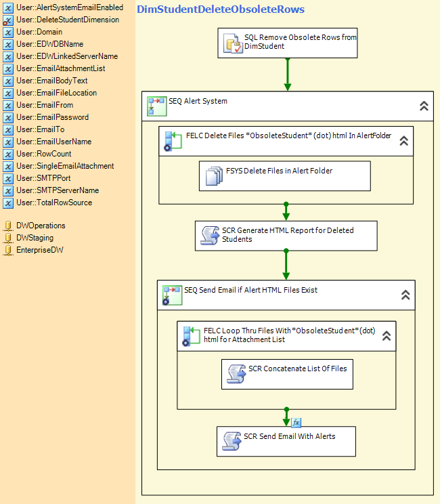
Task: Click the User::DeleteStudentDimension variable icon
Action: (x=8, y=20)
